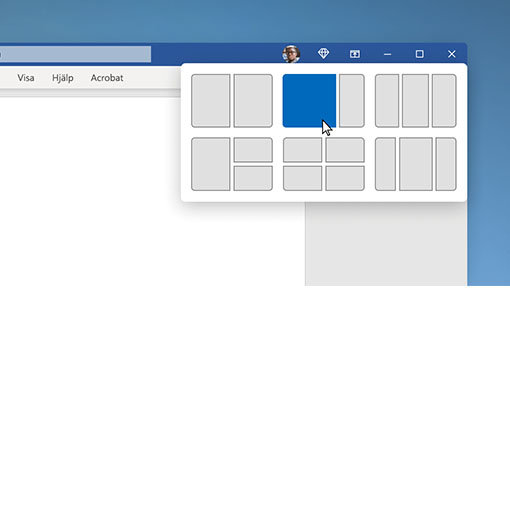Select narrow right zone of two-thirds layout

[352, 101]
